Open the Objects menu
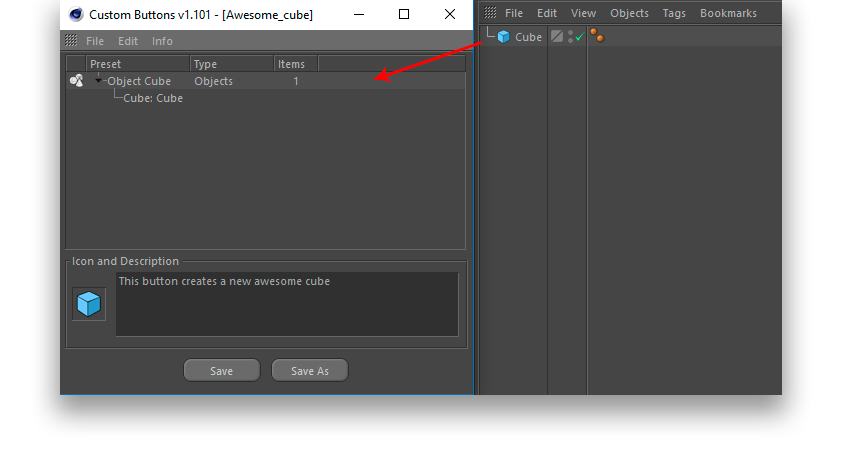This screenshot has height=455, width=842. point(629,13)
